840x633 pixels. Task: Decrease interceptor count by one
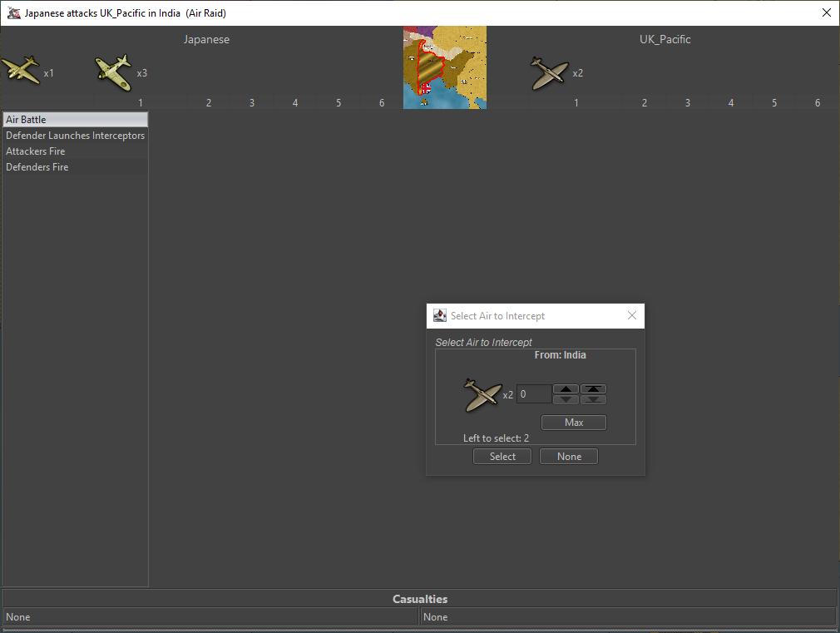[x=566, y=400]
